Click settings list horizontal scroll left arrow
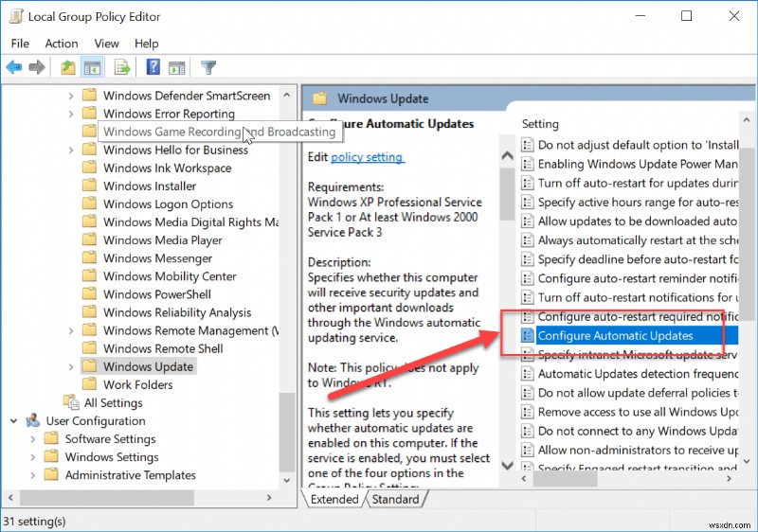The height and width of the screenshot is (532, 758). [525, 478]
